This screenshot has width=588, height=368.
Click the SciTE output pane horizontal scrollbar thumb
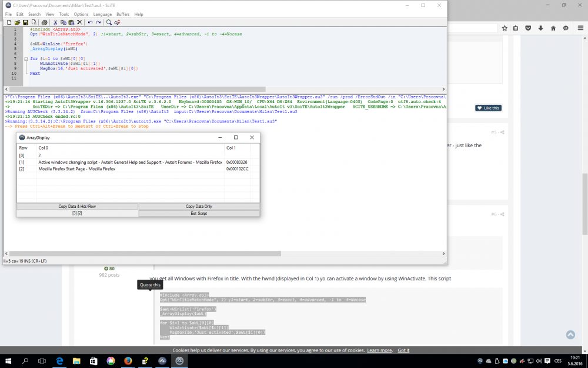tap(145, 253)
